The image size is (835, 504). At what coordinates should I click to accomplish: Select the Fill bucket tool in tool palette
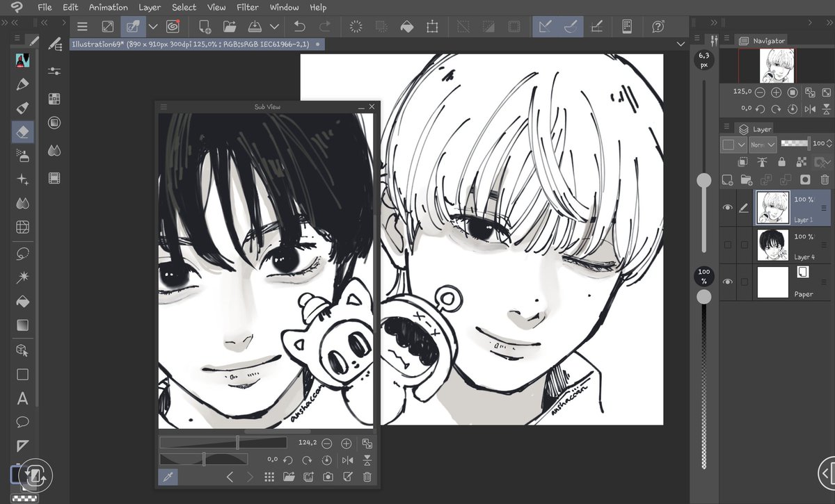tap(22, 301)
